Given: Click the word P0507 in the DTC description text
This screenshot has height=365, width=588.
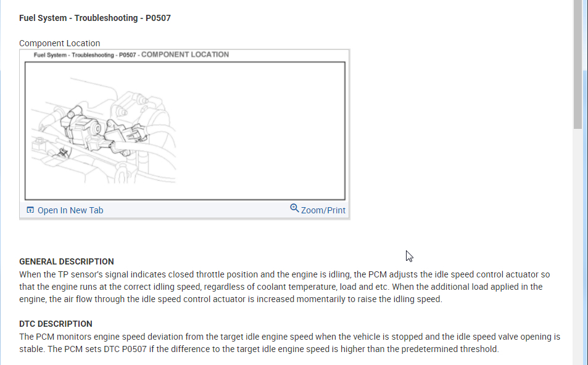Looking at the screenshot, I should point(135,349).
